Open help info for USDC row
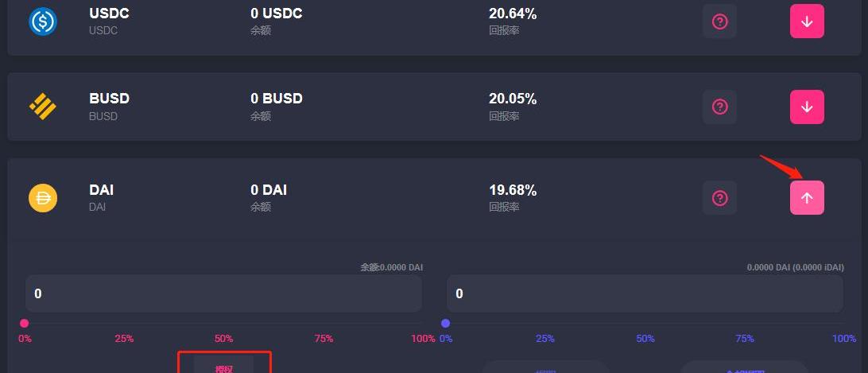 pos(719,21)
